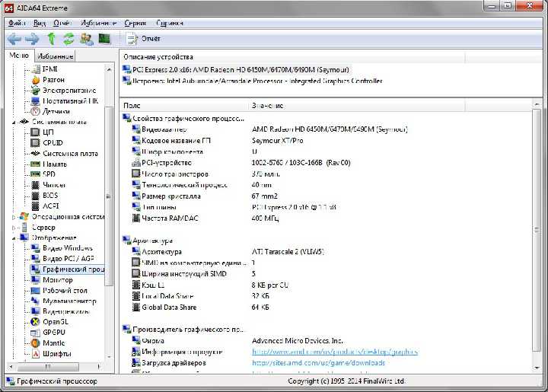Click the green Up arrow toolbar icon
This screenshot has height=392, width=548.
(52, 39)
